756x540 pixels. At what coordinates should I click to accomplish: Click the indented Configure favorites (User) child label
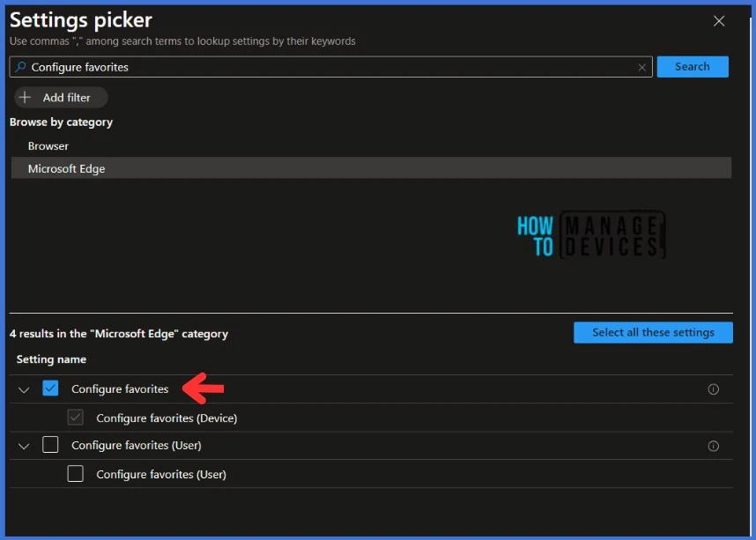coord(161,475)
